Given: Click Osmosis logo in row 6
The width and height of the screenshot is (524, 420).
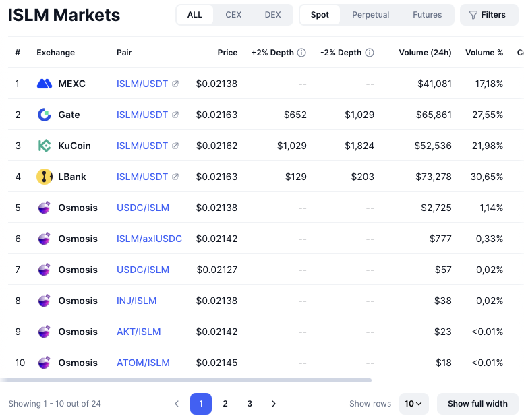Looking at the screenshot, I should 44,239.
